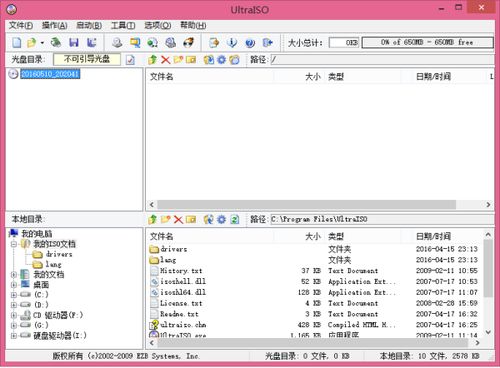The image size is (500, 368).
Task: Select ultraiso.chm in local file list
Action: point(183,325)
